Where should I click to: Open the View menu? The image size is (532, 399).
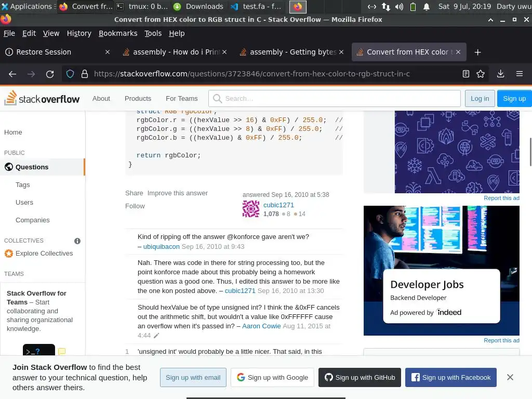[x=51, y=33]
